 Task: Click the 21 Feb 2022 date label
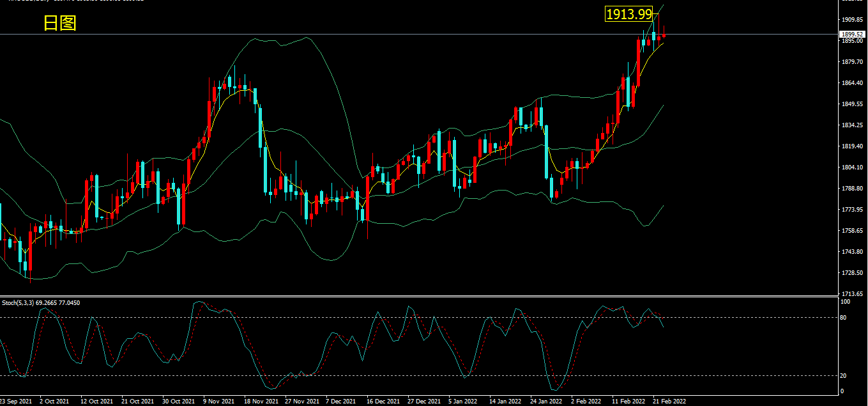point(669,402)
